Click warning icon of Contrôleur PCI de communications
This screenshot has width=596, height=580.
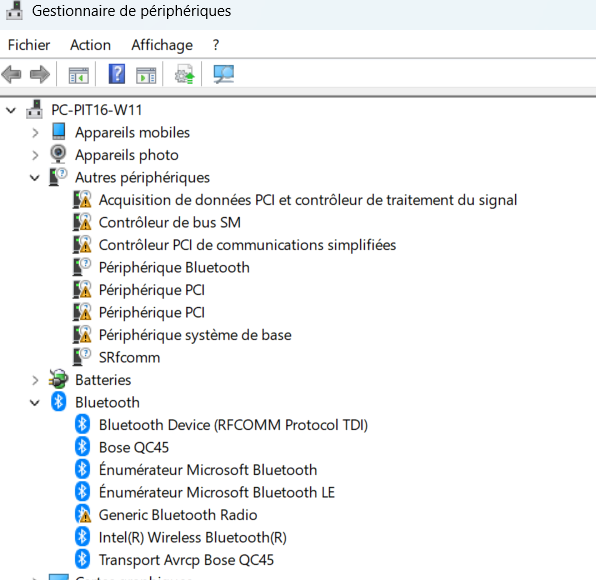click(82, 244)
